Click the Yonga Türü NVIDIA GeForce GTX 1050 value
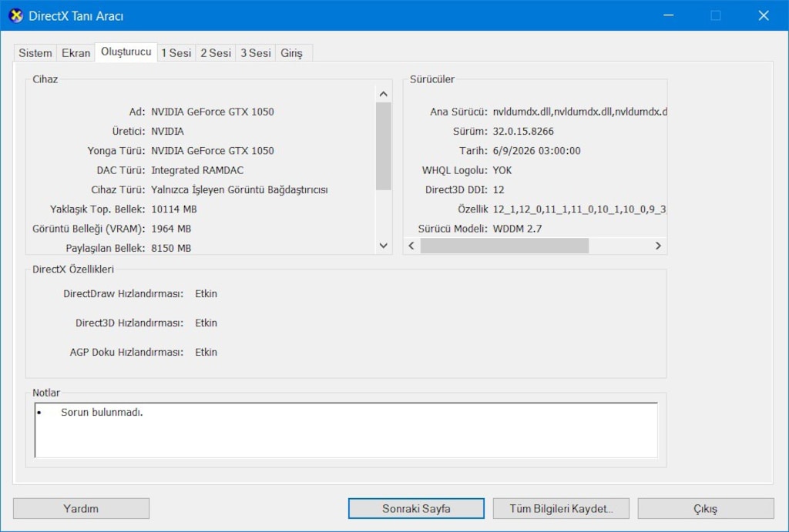The image size is (789, 532). [213, 151]
